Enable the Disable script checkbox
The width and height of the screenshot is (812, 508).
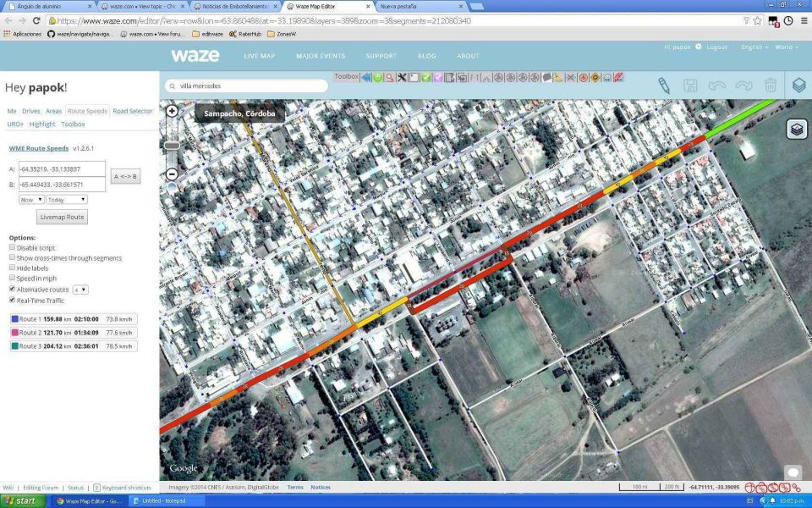coord(12,247)
